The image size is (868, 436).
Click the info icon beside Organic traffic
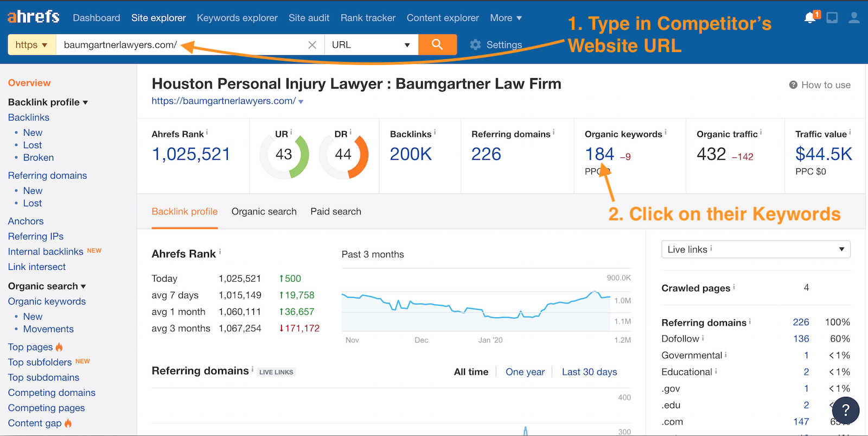coord(761,132)
